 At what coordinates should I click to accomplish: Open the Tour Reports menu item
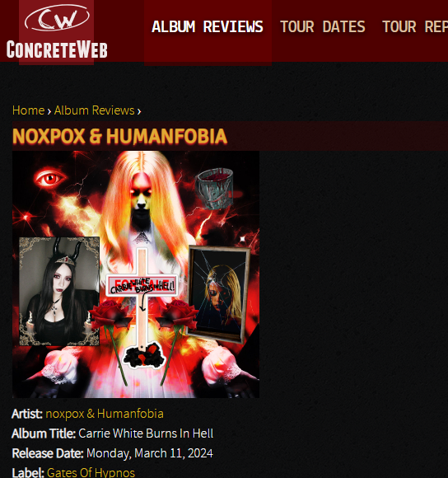click(415, 27)
